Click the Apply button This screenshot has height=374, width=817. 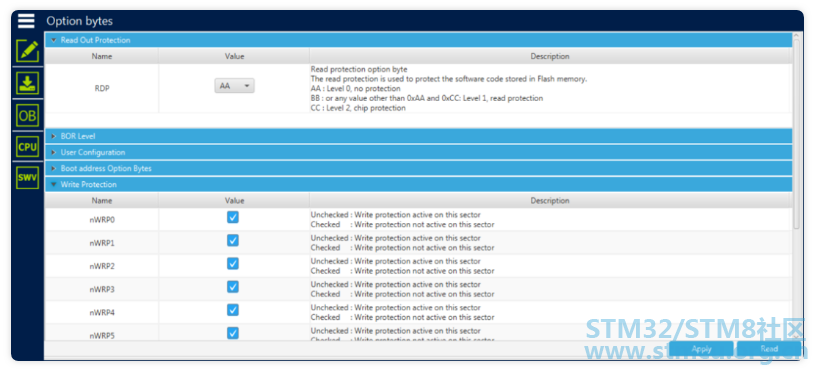pos(701,348)
